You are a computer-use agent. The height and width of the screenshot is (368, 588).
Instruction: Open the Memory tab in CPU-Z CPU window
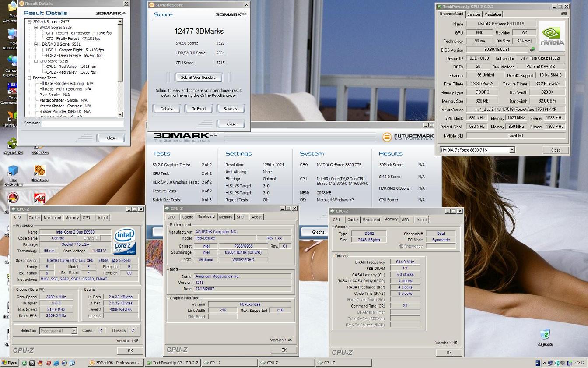[72, 218]
